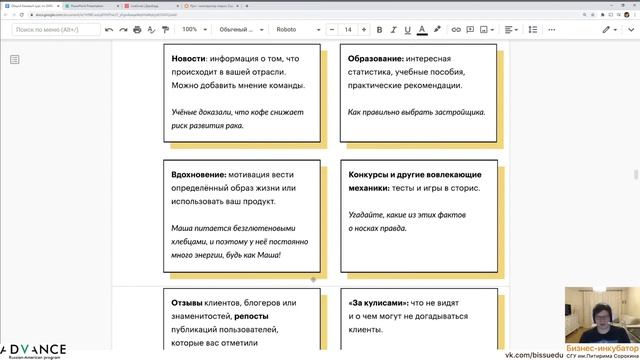
Task: Toggle underline formatting
Action: [407, 30]
